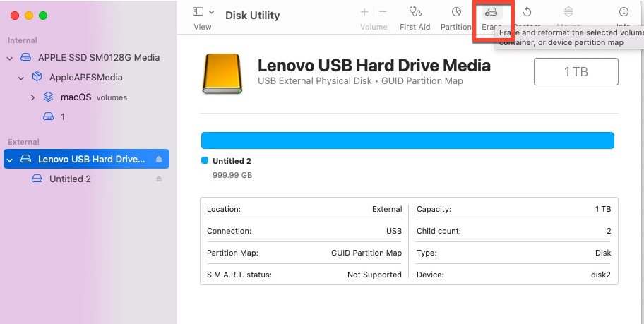The height and width of the screenshot is (324, 644).
Task: Expand the macOS volumes group
Action: point(33,97)
